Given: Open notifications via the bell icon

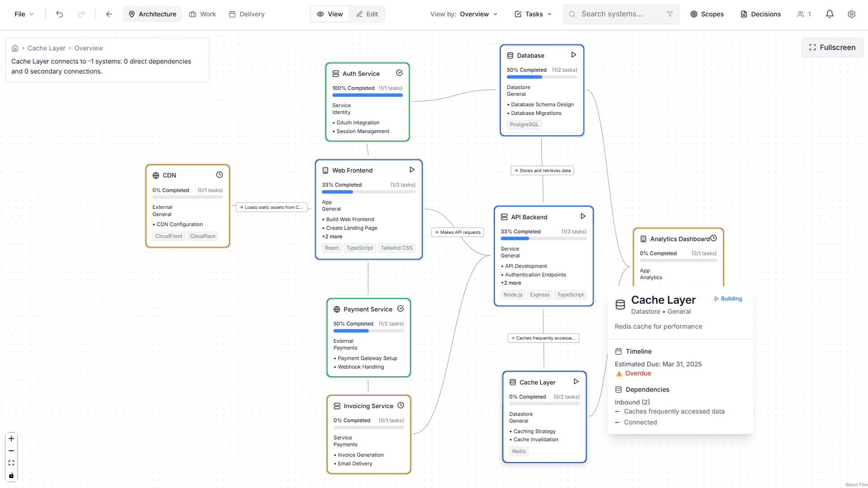Looking at the screenshot, I should tap(830, 14).
